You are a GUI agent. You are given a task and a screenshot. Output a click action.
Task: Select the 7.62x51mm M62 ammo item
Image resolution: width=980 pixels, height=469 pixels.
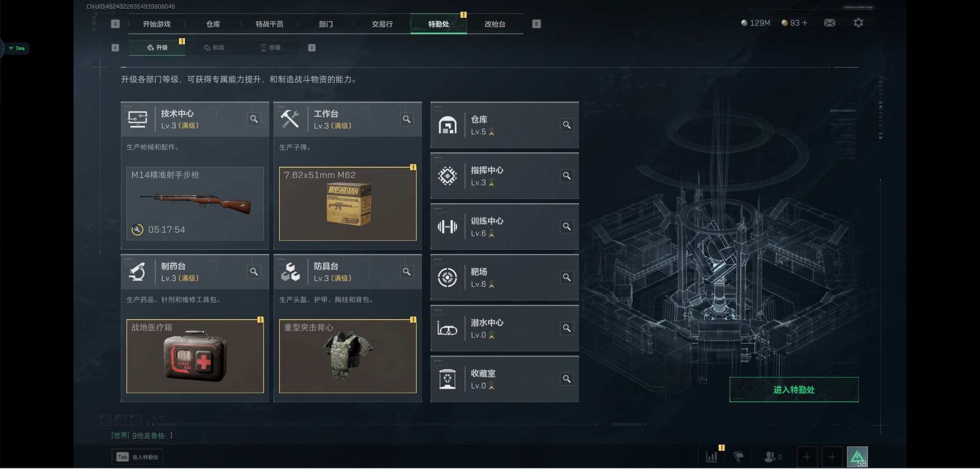[348, 204]
